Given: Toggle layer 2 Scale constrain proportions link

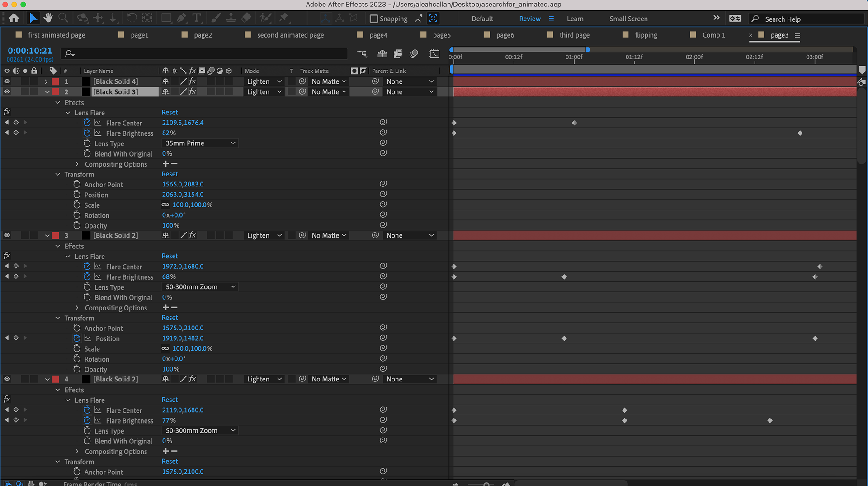Looking at the screenshot, I should [165, 205].
